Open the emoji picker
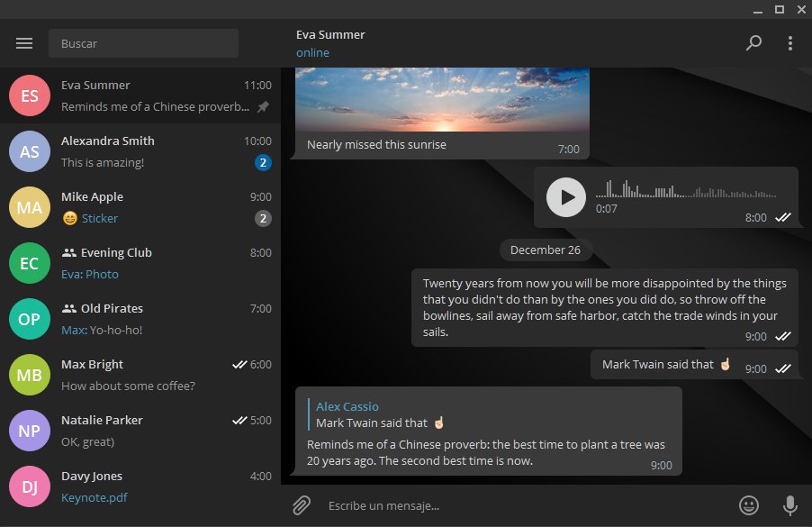 click(x=748, y=505)
